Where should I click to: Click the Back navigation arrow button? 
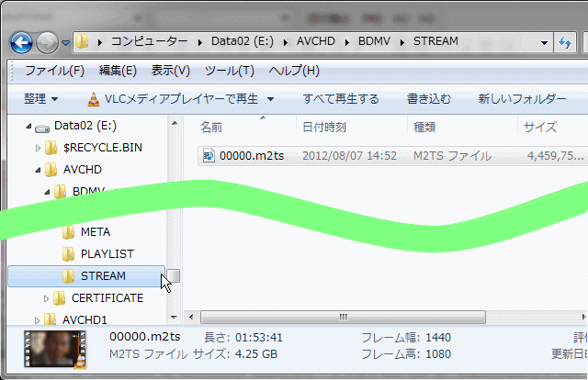click(x=21, y=42)
